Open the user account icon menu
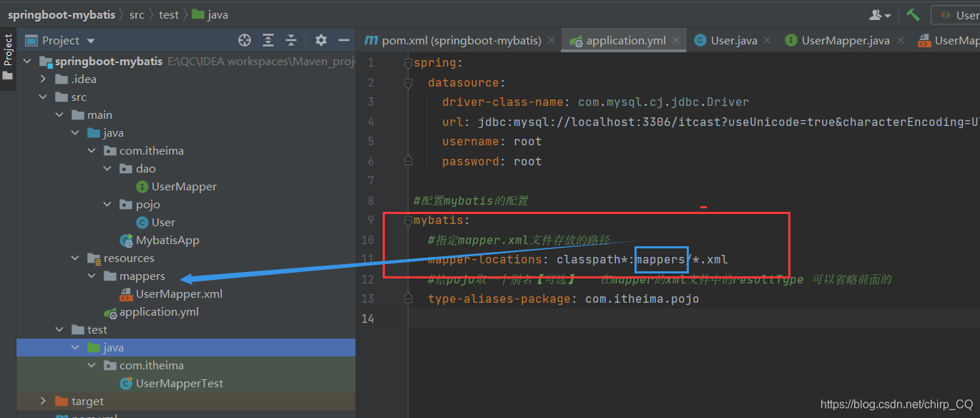980x418 pixels. click(x=880, y=15)
